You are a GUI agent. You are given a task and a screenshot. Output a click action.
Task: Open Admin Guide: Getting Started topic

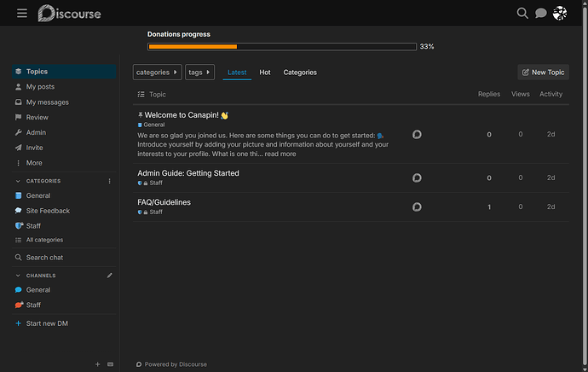coord(187,173)
